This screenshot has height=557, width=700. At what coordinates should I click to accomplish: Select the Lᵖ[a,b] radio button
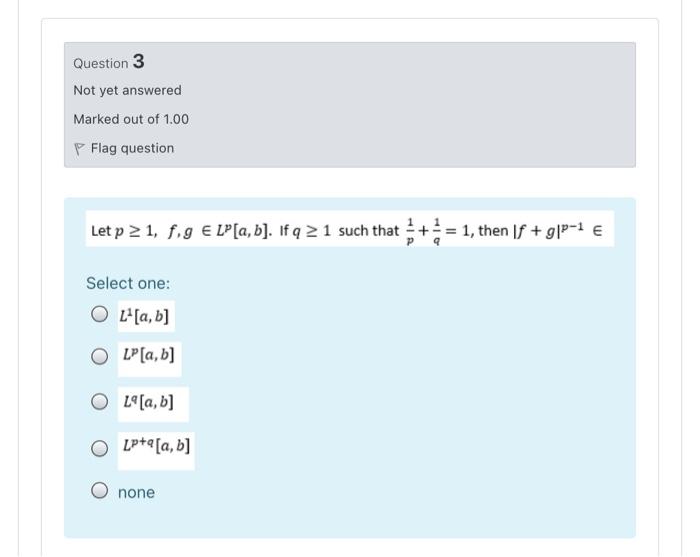click(x=100, y=357)
